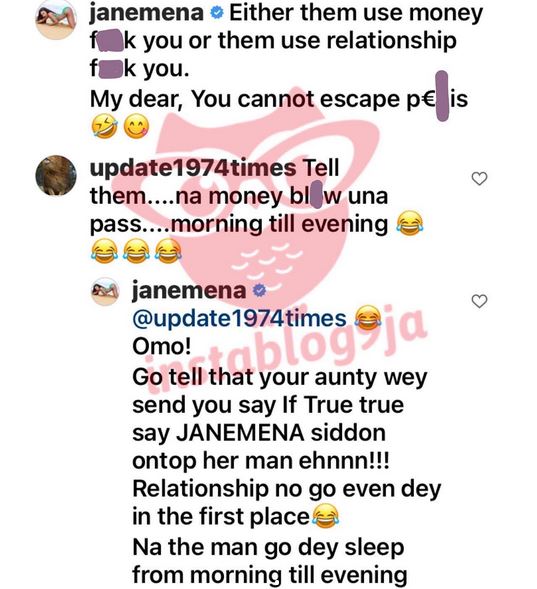Click the rolling-on-floor laughing emoji in the caption
Image resolution: width=537 pixels, height=589 pixels.
[x=104, y=126]
